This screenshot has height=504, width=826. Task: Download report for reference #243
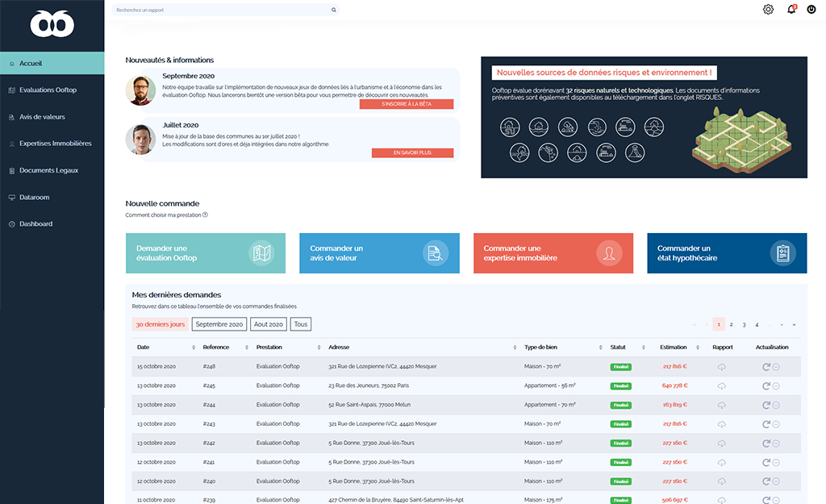coord(722,424)
